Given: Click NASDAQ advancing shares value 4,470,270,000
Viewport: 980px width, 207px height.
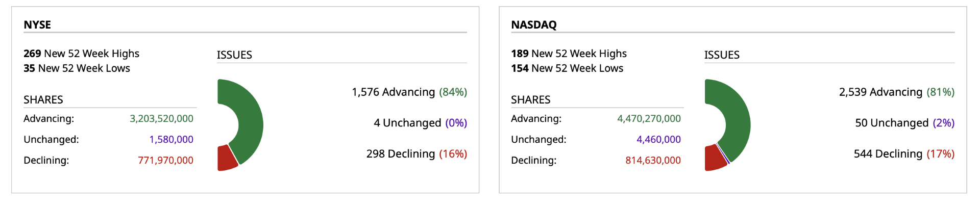Looking at the screenshot, I should [649, 119].
